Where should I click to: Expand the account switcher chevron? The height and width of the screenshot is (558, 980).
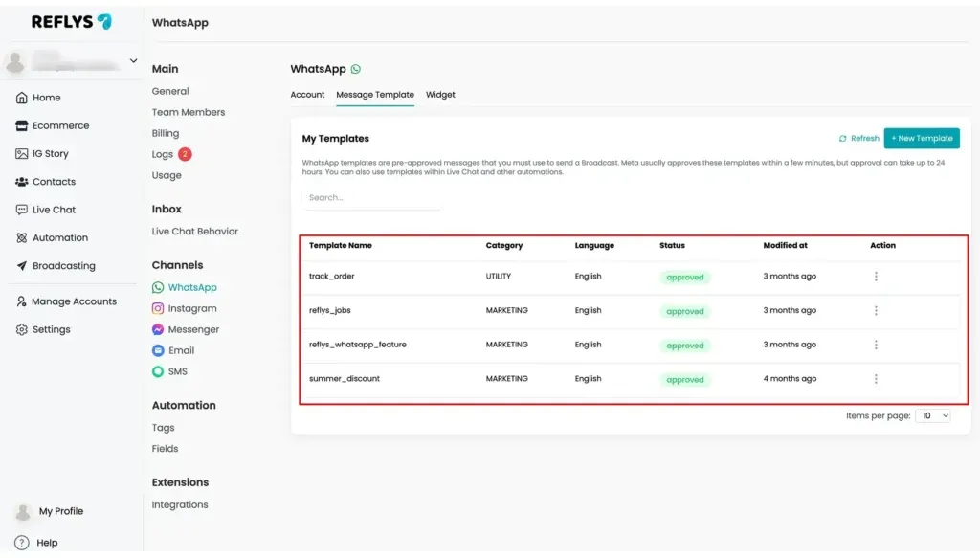133,60
